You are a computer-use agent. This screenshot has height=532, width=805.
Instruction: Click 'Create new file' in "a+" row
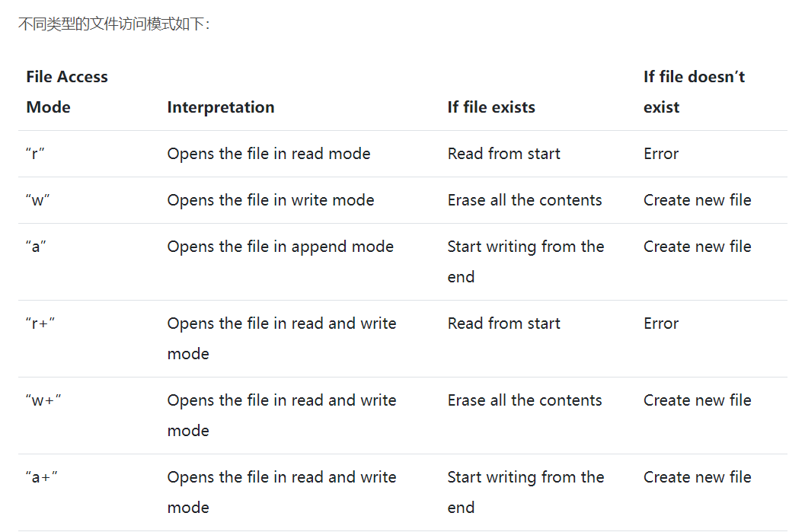pyautogui.click(x=697, y=478)
